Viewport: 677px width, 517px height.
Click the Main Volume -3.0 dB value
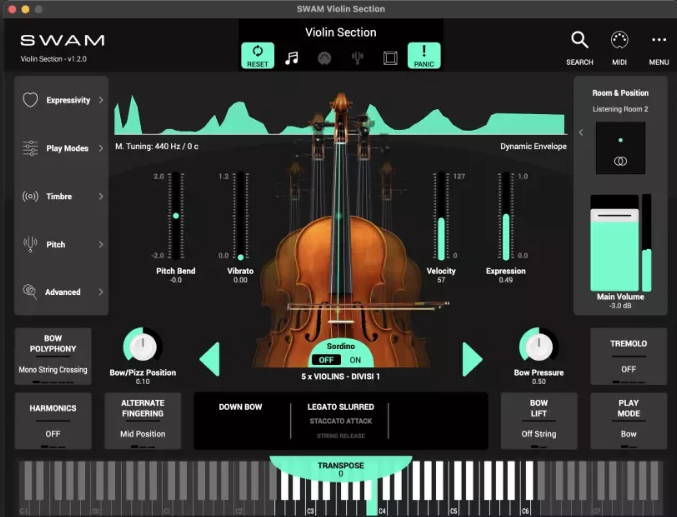[620, 306]
